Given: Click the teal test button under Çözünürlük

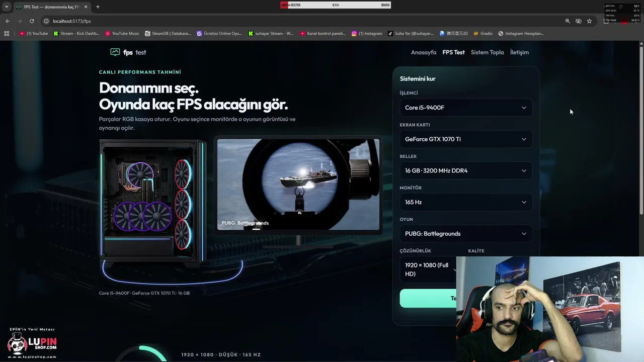Looking at the screenshot, I should point(428,298).
